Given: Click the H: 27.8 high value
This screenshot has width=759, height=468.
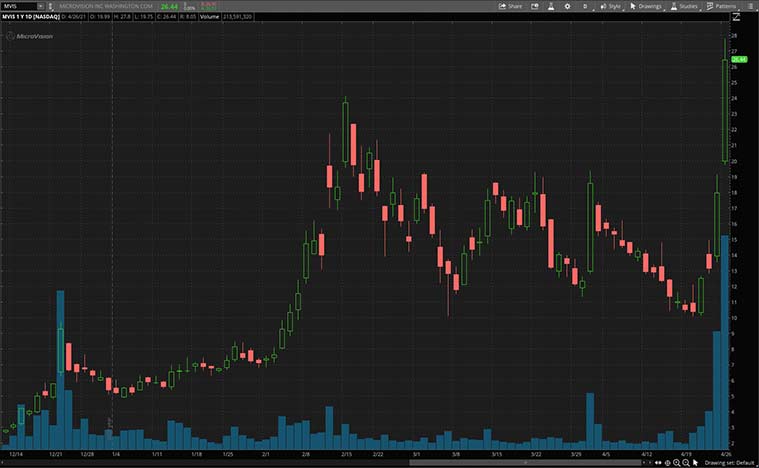Looking at the screenshot, I should pyautogui.click(x=122, y=17).
